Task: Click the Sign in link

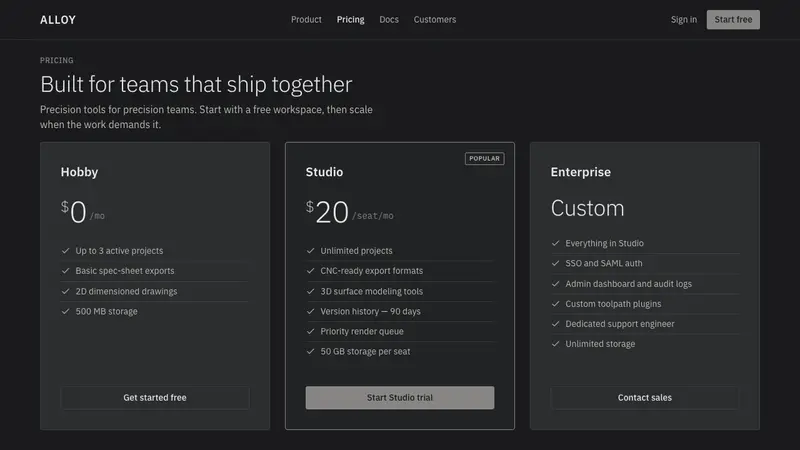Action: [x=684, y=19]
